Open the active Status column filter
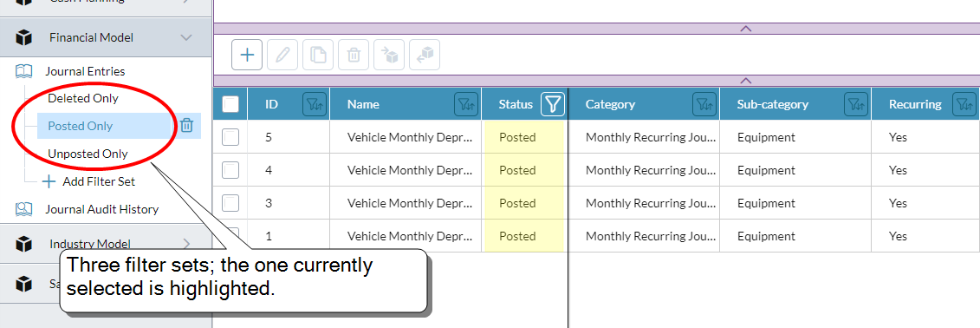Screen dimensions: 980x328 click(553, 104)
